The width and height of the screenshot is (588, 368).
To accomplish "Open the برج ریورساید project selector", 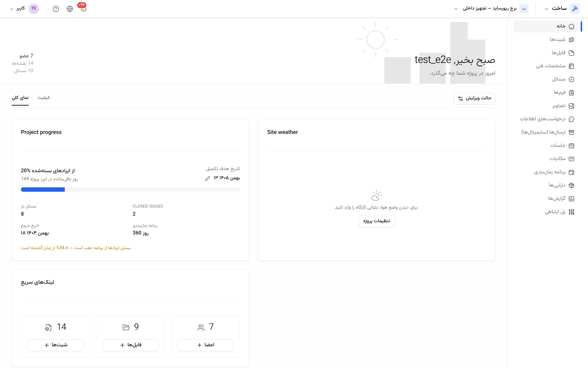I will coord(491,9).
